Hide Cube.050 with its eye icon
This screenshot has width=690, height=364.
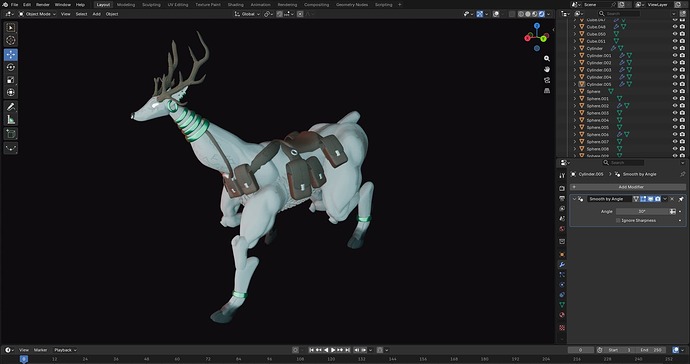pyautogui.click(x=675, y=34)
